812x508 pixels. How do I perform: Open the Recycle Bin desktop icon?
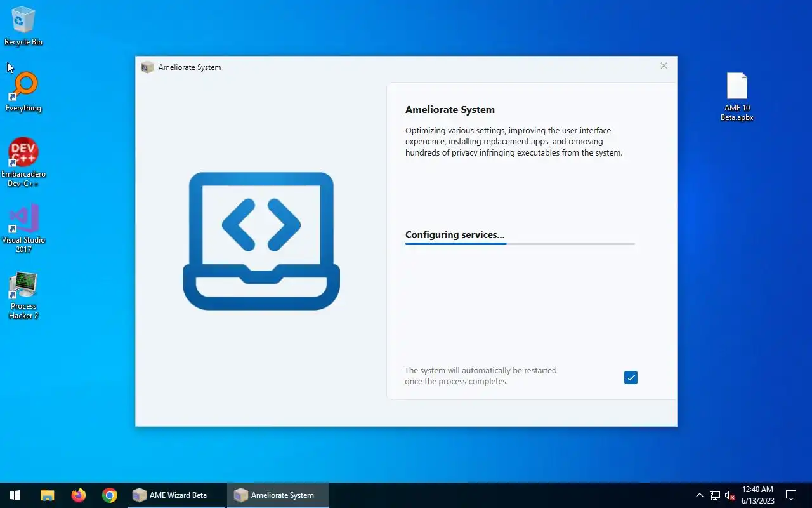pos(23,27)
